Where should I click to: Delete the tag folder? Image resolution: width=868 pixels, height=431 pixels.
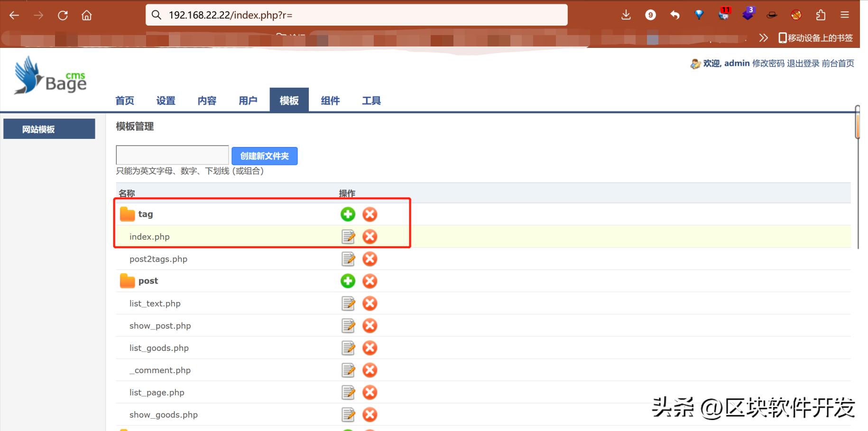tap(370, 214)
